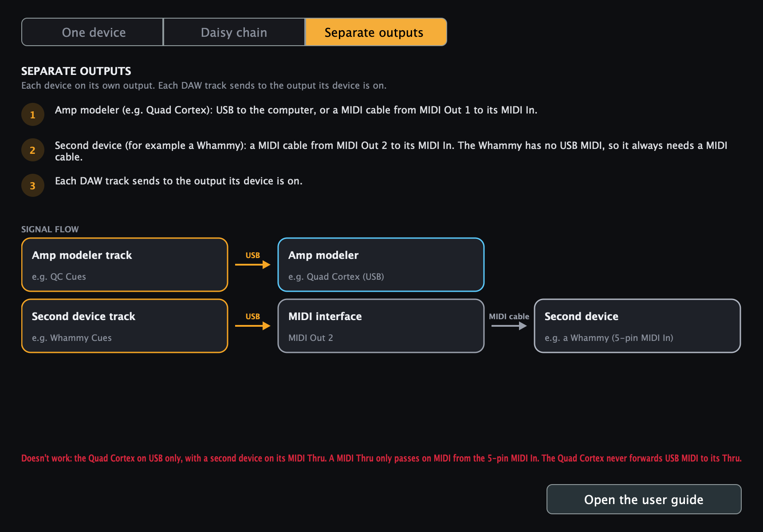Image resolution: width=763 pixels, height=532 pixels.
Task: Select the Separate outputs tab
Action: [x=376, y=32]
